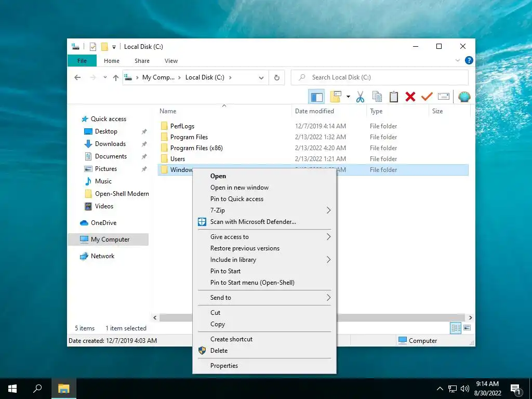Open the File ribbon tab
The width and height of the screenshot is (532, 399).
click(x=82, y=61)
